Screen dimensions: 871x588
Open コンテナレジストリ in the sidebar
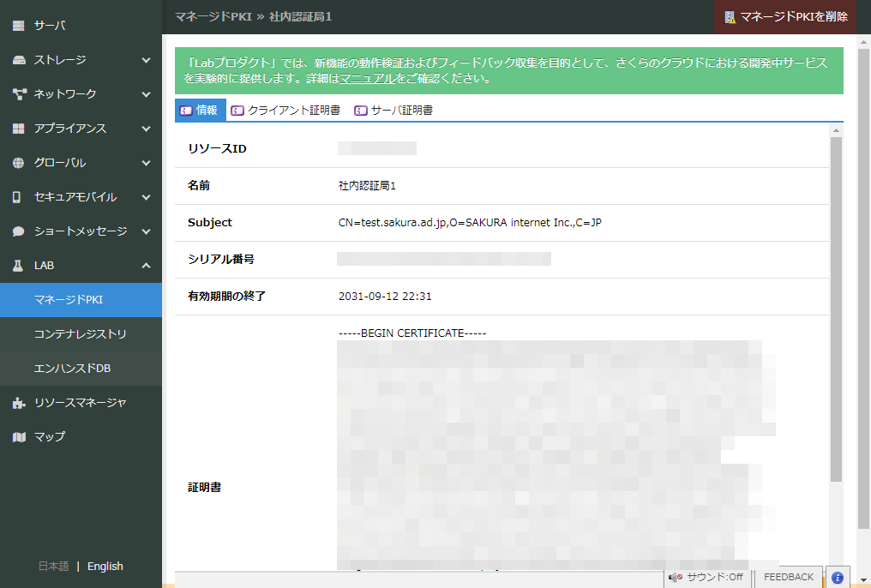[x=81, y=334]
